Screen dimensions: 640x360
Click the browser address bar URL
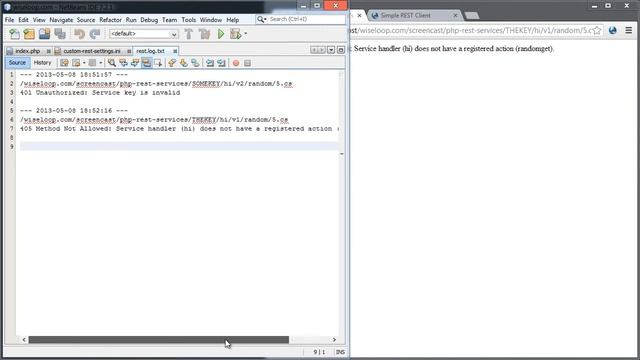470,31
